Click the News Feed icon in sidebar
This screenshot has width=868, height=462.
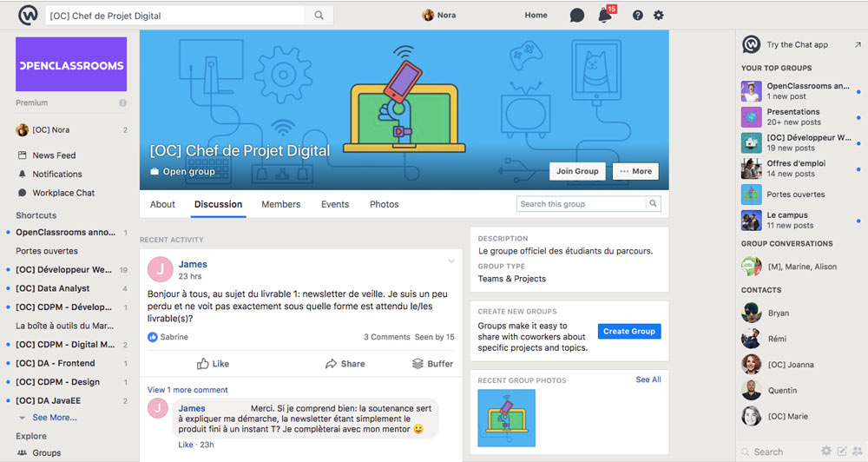(x=23, y=155)
